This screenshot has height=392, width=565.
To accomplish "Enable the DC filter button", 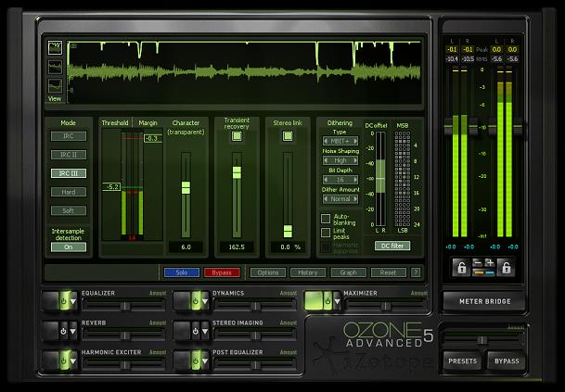I will pyautogui.click(x=392, y=246).
